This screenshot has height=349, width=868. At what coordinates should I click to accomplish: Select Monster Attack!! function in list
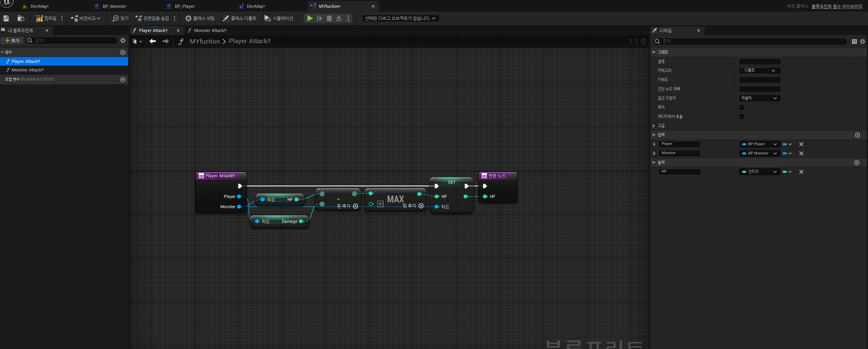(28, 70)
